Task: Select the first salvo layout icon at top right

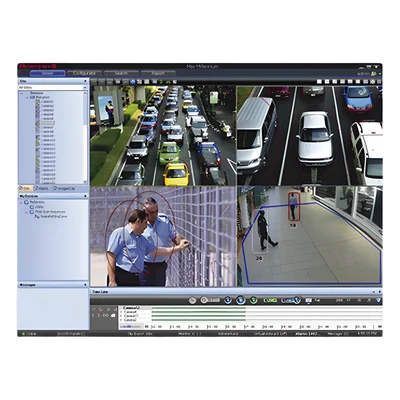Action: [x=319, y=82]
